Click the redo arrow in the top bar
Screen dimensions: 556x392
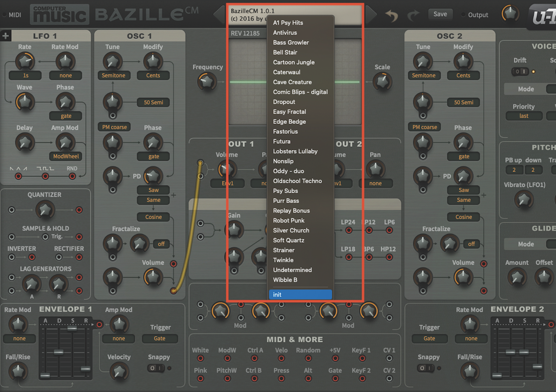[x=413, y=14]
